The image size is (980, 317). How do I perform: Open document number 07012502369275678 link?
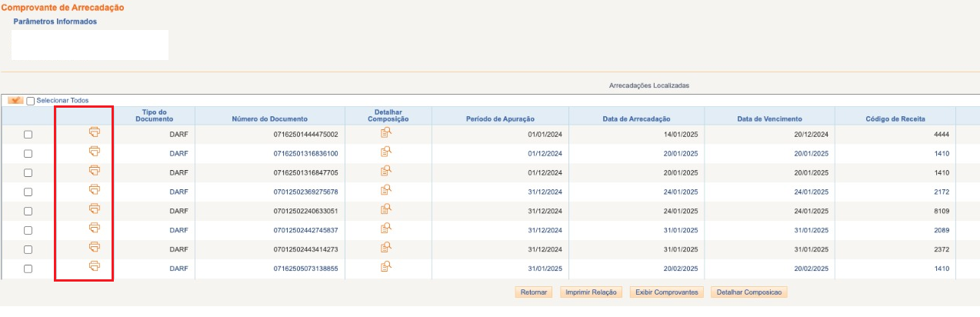coord(305,192)
